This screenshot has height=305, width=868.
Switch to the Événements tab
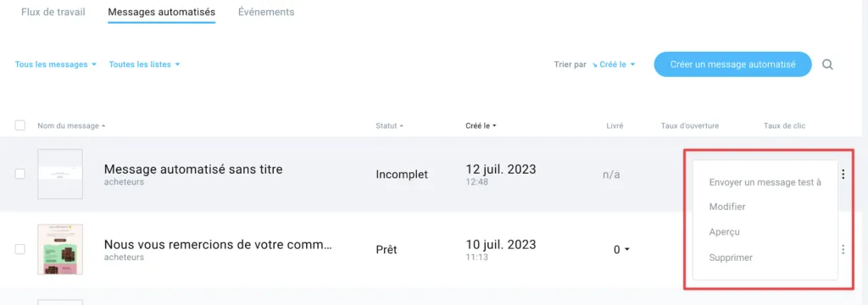pyautogui.click(x=266, y=12)
